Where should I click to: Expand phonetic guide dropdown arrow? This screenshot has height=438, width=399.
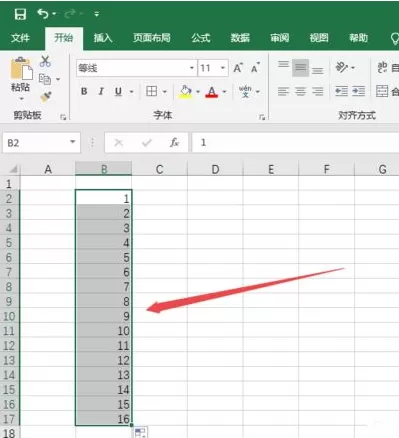(x=258, y=92)
